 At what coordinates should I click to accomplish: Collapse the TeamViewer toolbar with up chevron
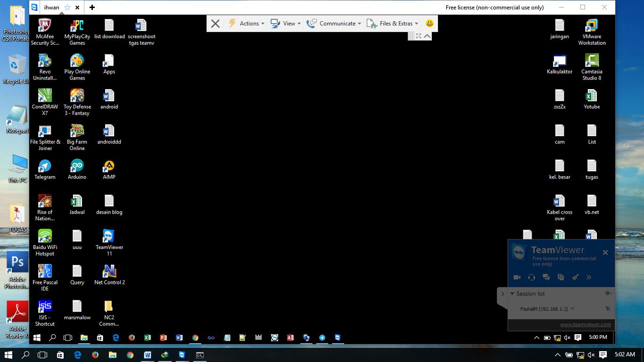427,36
